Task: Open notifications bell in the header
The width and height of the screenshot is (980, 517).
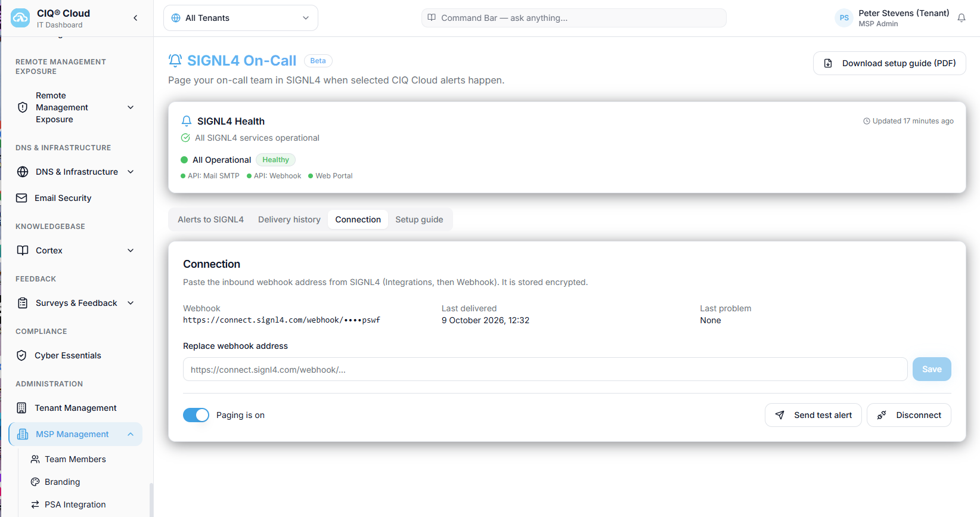Action: 962,18
